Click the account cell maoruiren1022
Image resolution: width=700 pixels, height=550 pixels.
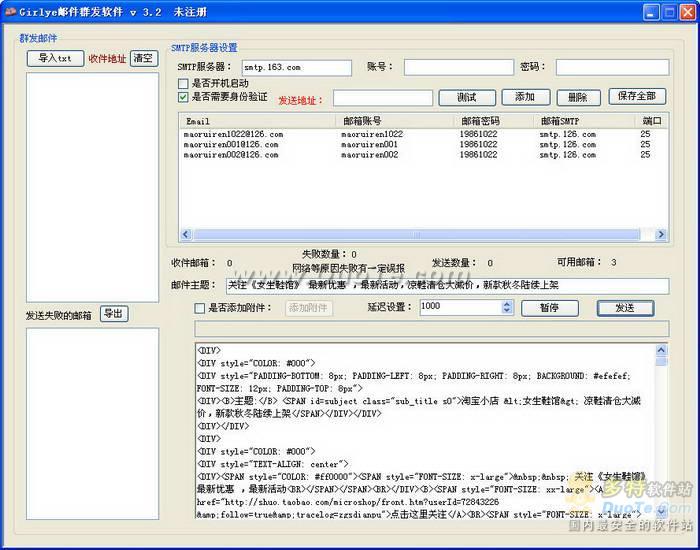(x=372, y=134)
